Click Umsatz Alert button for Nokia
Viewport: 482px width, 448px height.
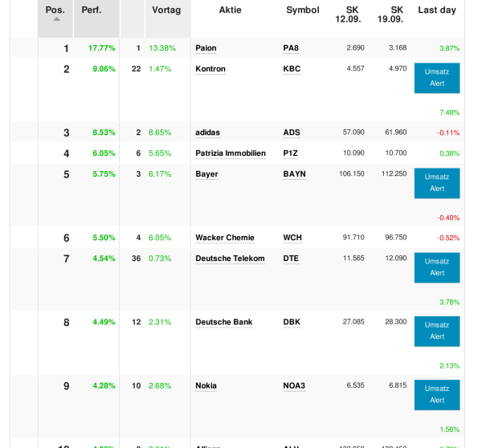click(x=437, y=394)
